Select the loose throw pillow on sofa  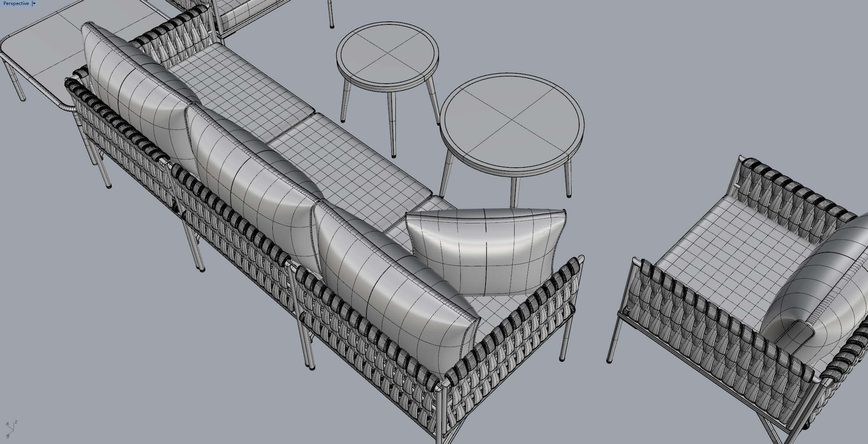point(485,252)
